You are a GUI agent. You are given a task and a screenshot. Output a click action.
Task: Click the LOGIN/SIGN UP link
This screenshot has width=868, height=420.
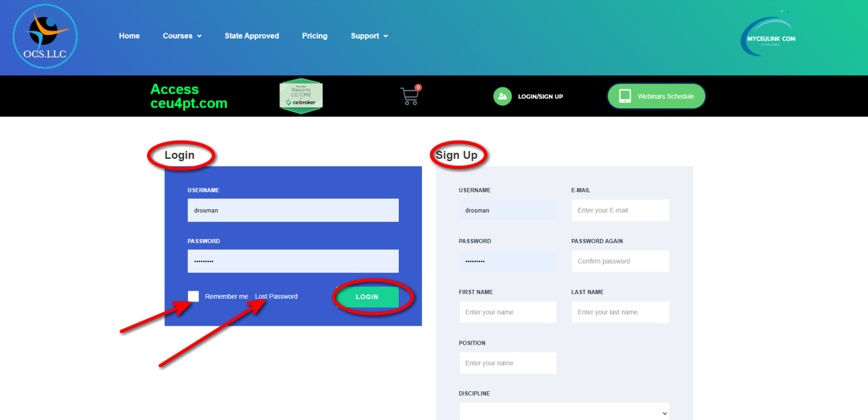click(x=540, y=96)
